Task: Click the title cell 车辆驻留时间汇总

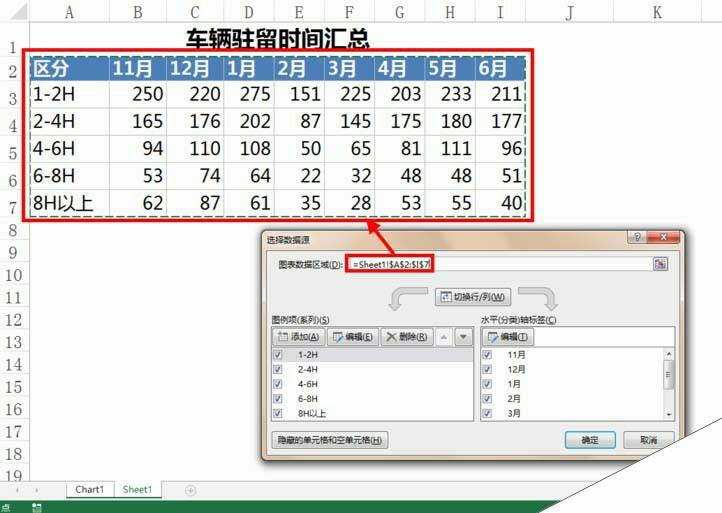Action: [x=278, y=39]
